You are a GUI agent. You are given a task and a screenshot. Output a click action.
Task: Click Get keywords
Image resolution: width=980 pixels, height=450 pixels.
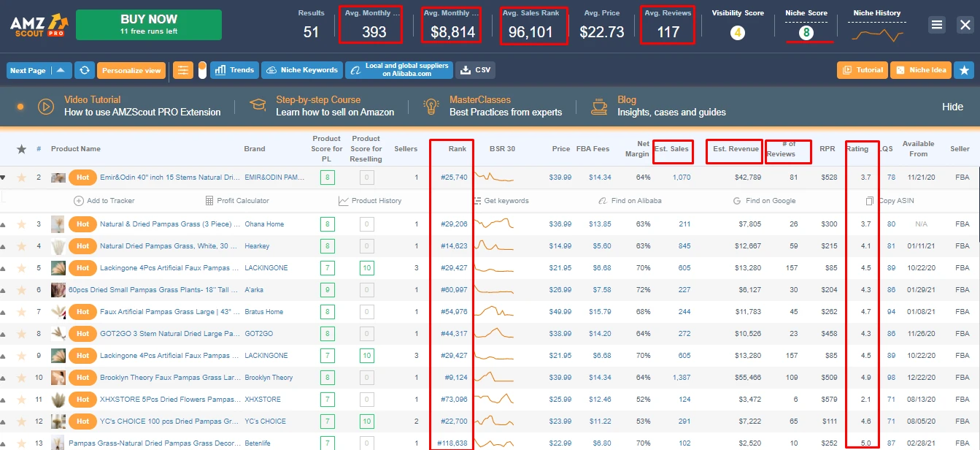[x=501, y=200]
